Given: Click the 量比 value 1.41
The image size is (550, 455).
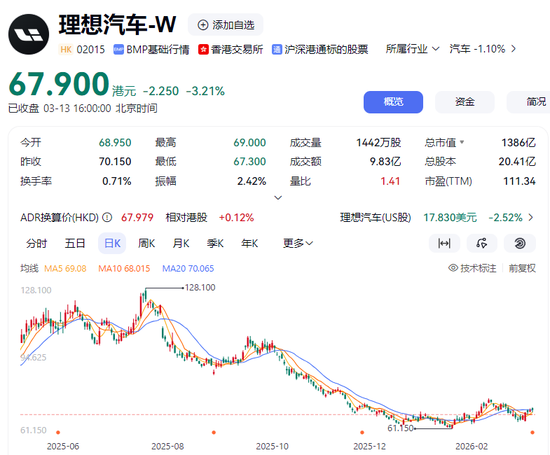Looking at the screenshot, I should pos(390,181).
